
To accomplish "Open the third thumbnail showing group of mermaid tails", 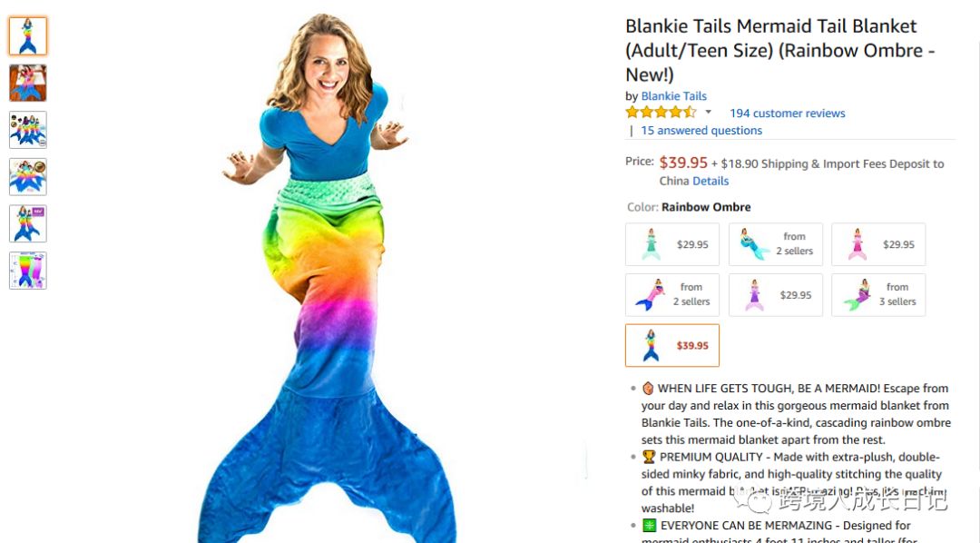I will coord(28,130).
